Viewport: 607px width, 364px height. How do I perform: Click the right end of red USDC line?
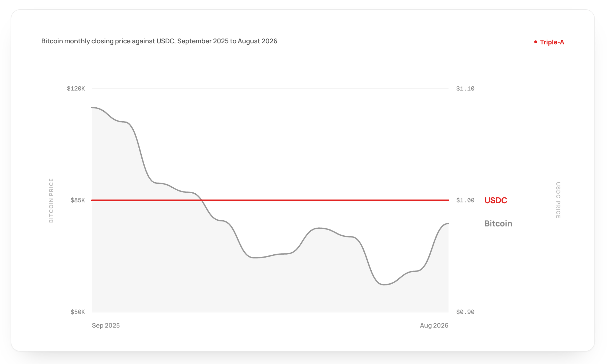coord(448,200)
